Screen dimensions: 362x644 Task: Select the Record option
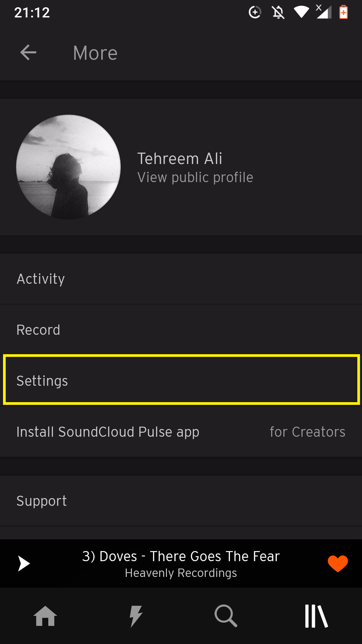(x=181, y=329)
